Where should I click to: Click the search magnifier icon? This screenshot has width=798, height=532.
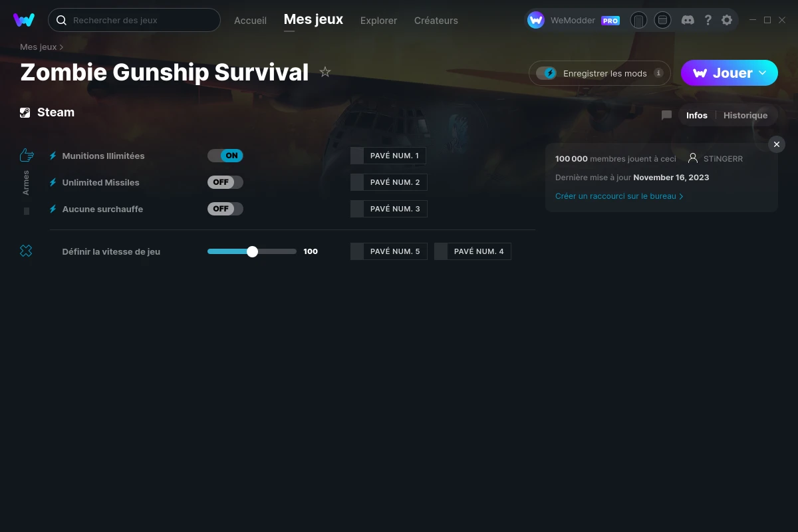pyautogui.click(x=61, y=20)
